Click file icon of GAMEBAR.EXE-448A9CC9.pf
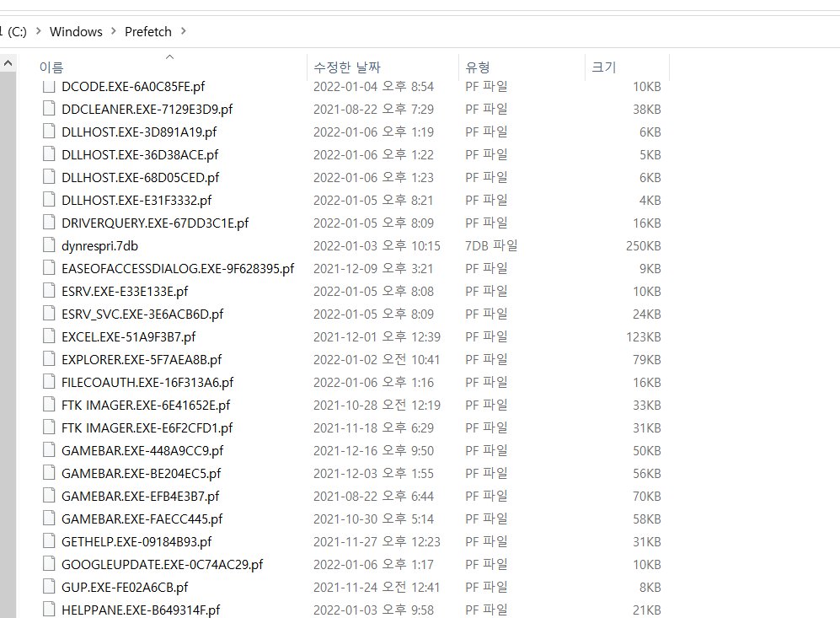 click(x=49, y=449)
